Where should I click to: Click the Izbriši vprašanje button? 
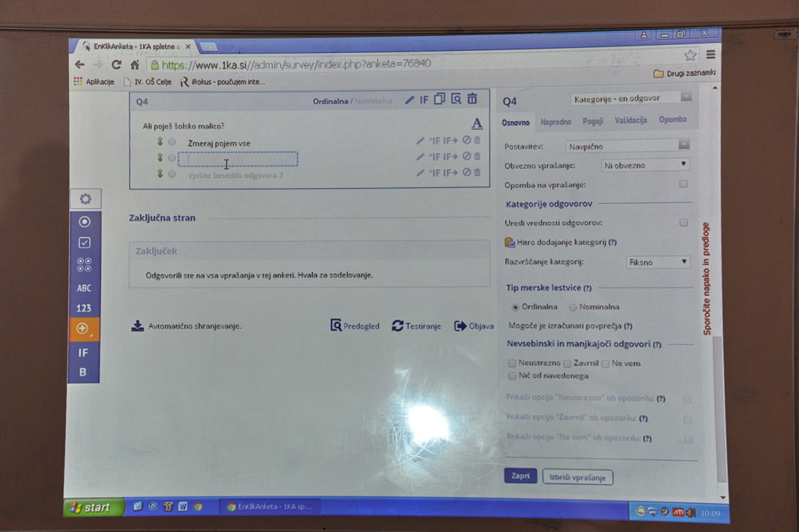click(x=577, y=478)
